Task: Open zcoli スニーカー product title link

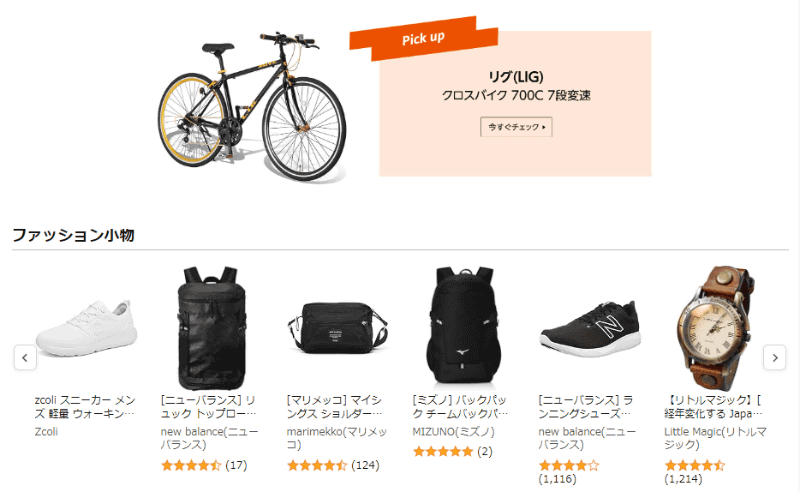Action: click(x=85, y=407)
